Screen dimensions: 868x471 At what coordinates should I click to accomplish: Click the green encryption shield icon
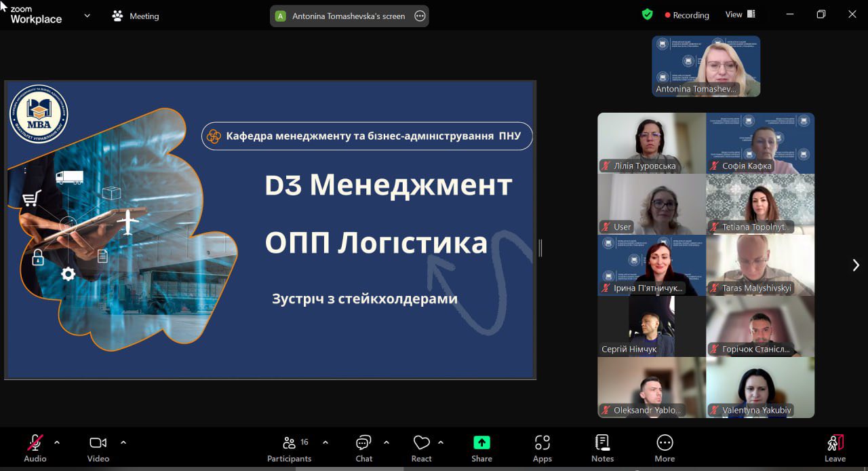(x=648, y=14)
